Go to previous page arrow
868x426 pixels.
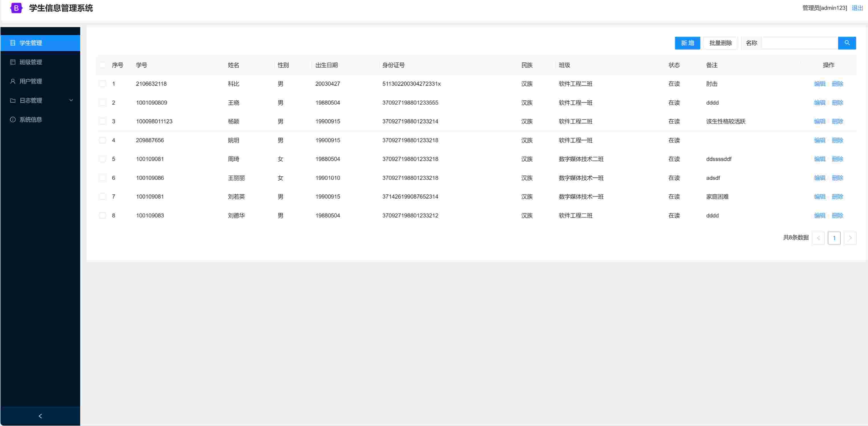(x=818, y=238)
